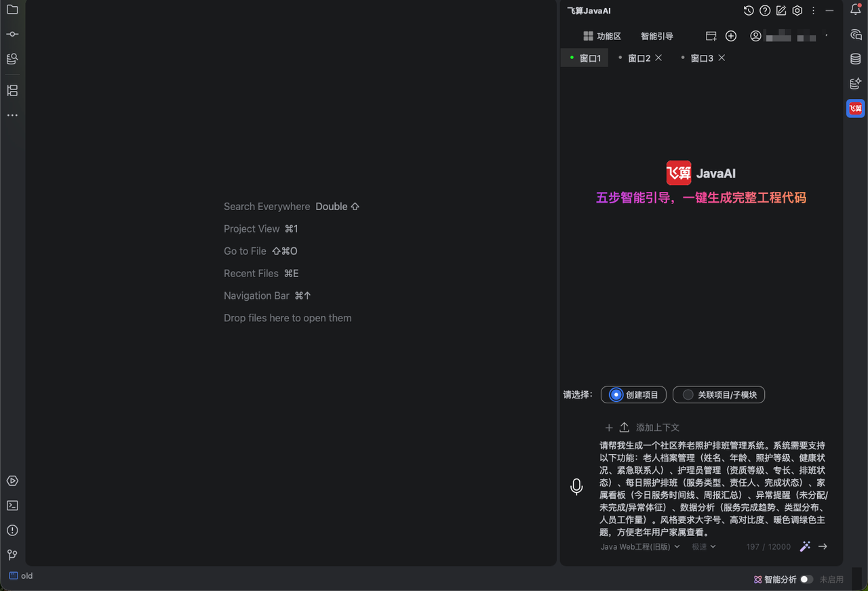Hide the JavaAI panel with the minimize dash
This screenshot has height=591, width=868.
coord(829,11)
